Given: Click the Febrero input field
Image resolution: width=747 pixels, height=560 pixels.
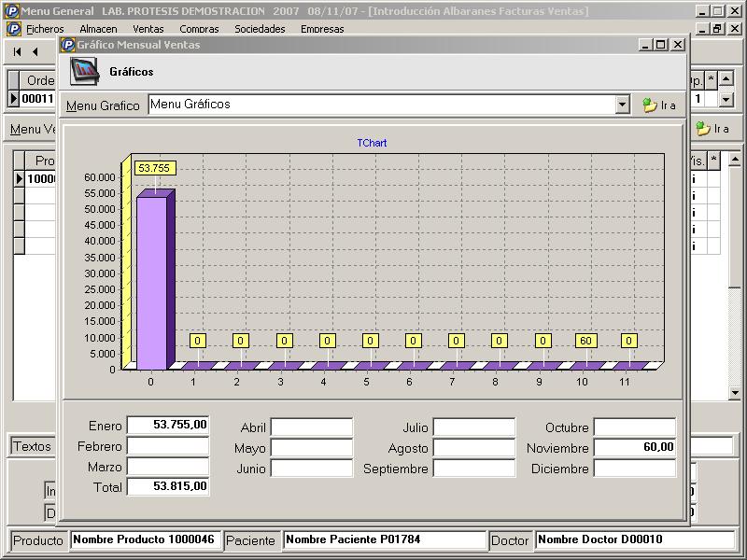Looking at the screenshot, I should (x=168, y=446).
